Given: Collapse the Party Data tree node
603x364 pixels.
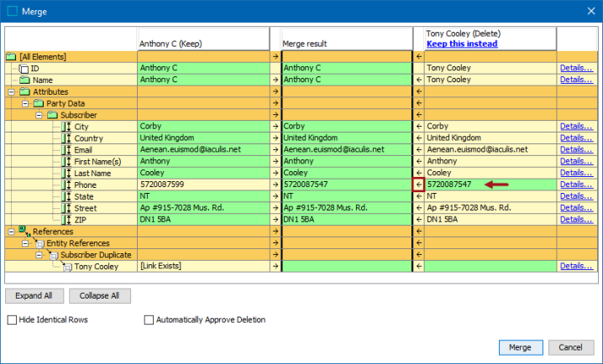Looking at the screenshot, I should 25,103.
